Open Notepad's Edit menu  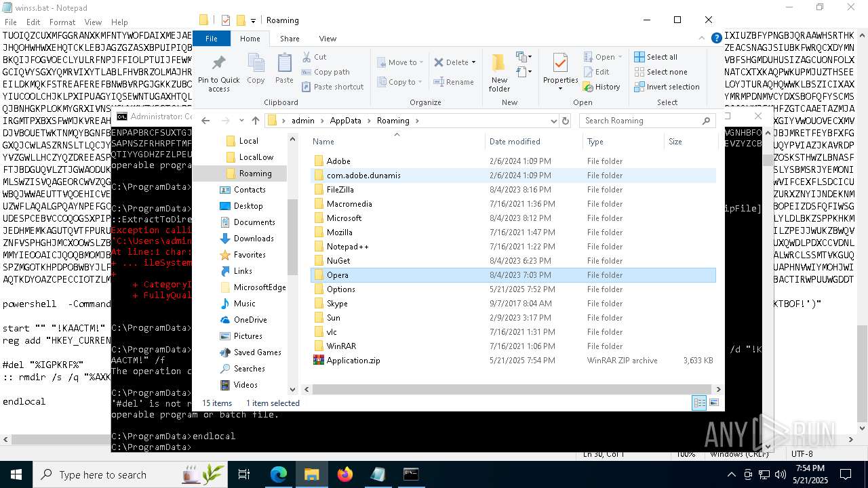[33, 22]
